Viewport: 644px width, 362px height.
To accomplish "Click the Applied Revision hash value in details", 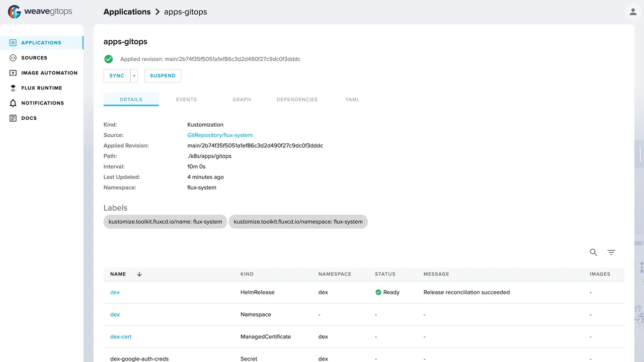I will (255, 146).
